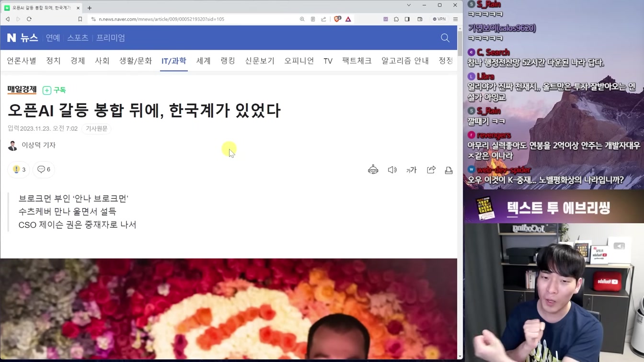Open the 사회 news category
The image size is (644, 362).
pyautogui.click(x=102, y=61)
